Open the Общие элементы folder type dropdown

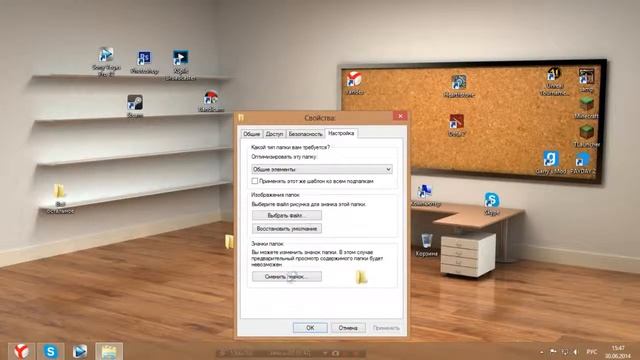tap(322, 169)
